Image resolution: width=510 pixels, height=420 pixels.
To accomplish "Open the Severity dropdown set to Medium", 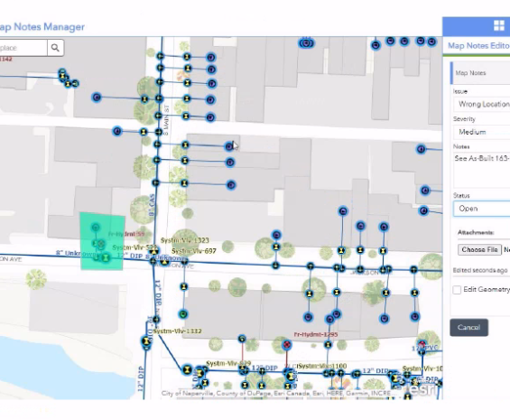I will click(x=482, y=132).
